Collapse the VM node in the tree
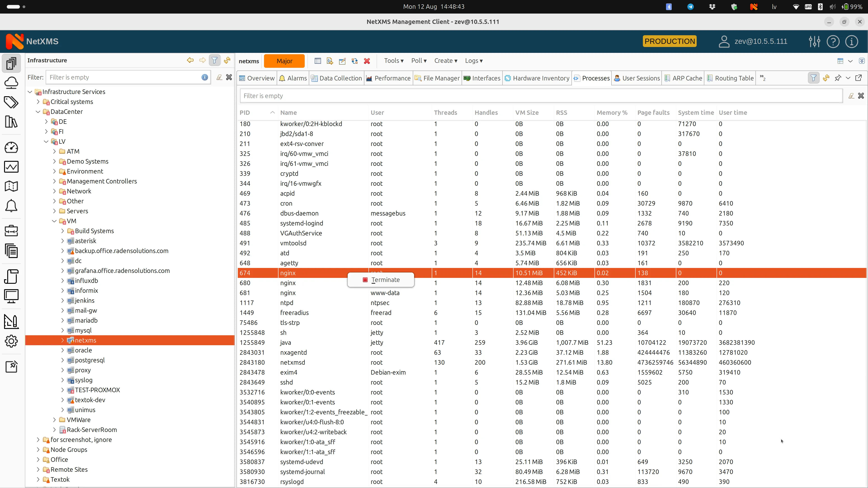Image resolution: width=868 pixels, height=488 pixels. click(x=54, y=221)
